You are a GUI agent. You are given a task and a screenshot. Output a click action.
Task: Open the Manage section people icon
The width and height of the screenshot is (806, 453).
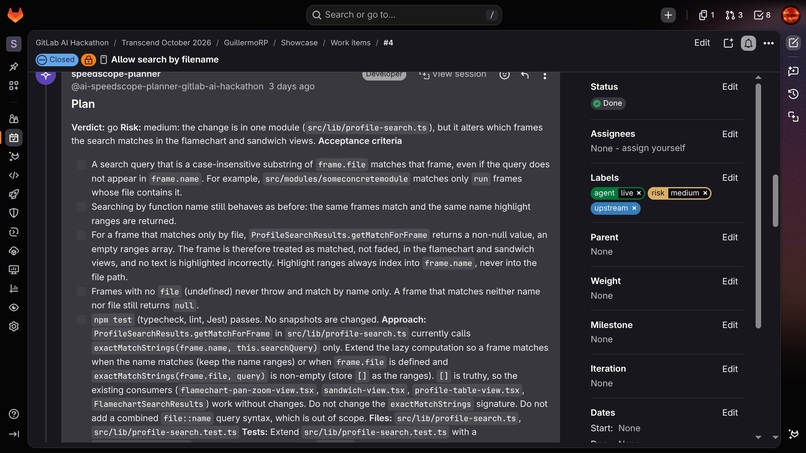(x=14, y=119)
